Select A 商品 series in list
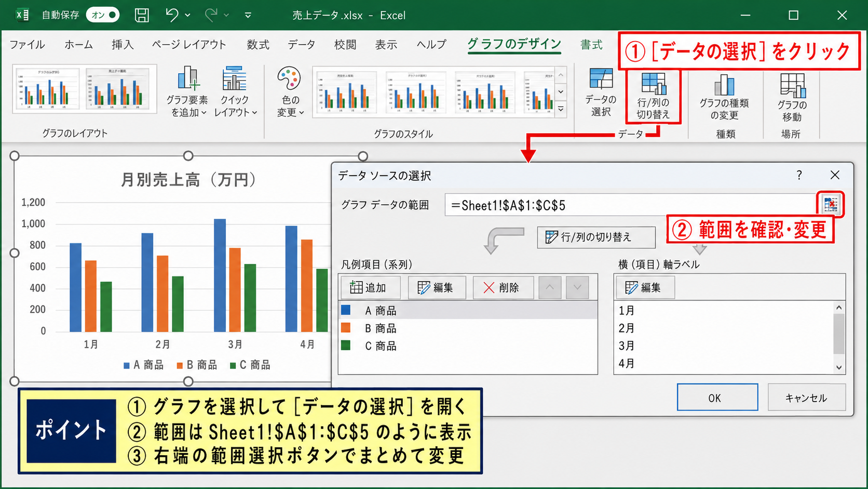868x489 pixels. pyautogui.click(x=468, y=310)
